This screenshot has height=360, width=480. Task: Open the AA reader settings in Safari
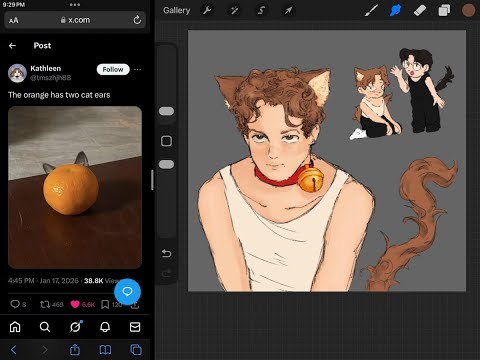tap(14, 21)
